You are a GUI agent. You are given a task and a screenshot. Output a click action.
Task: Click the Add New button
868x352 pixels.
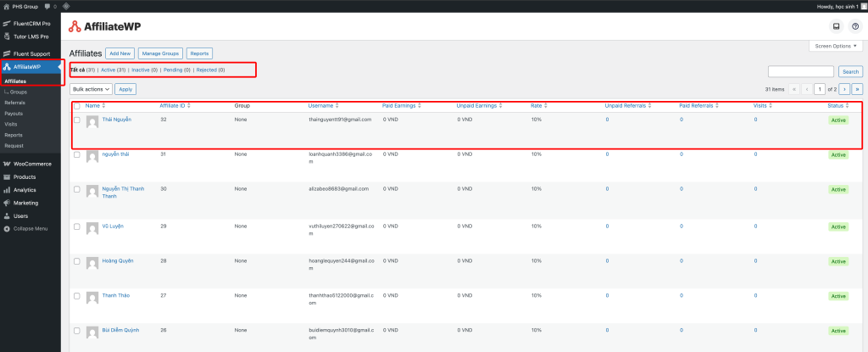click(x=120, y=53)
